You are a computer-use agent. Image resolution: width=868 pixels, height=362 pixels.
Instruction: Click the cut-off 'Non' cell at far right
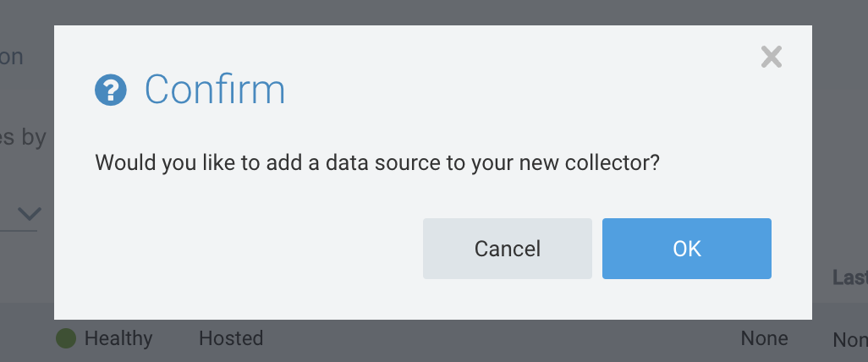click(x=849, y=340)
